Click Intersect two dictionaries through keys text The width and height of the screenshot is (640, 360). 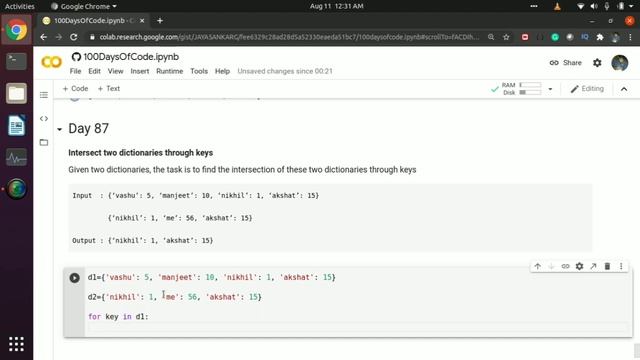[140, 153]
